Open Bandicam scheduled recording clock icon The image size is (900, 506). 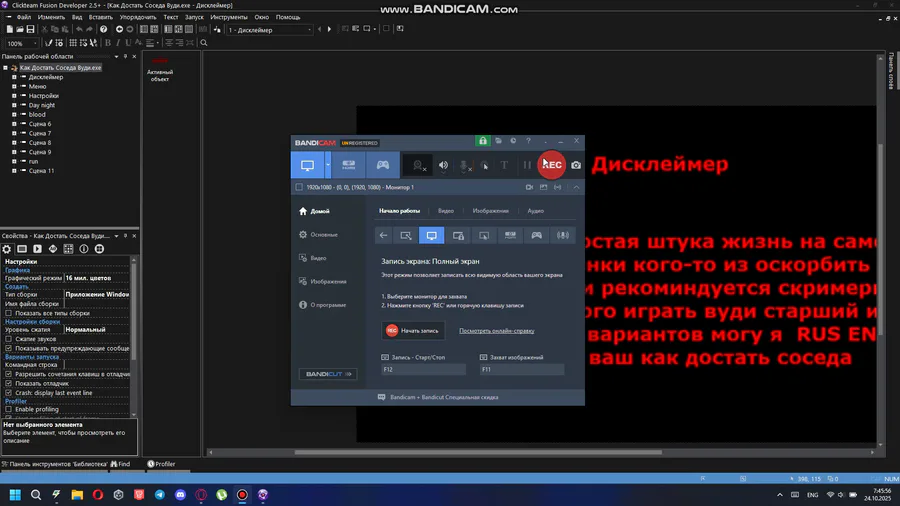pos(513,141)
